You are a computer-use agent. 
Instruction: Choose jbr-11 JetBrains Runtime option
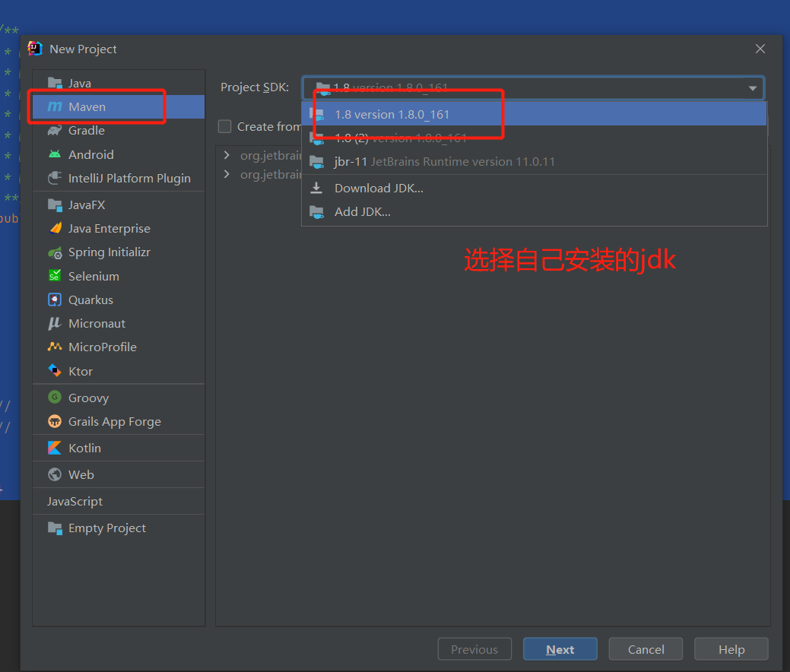tap(534, 162)
